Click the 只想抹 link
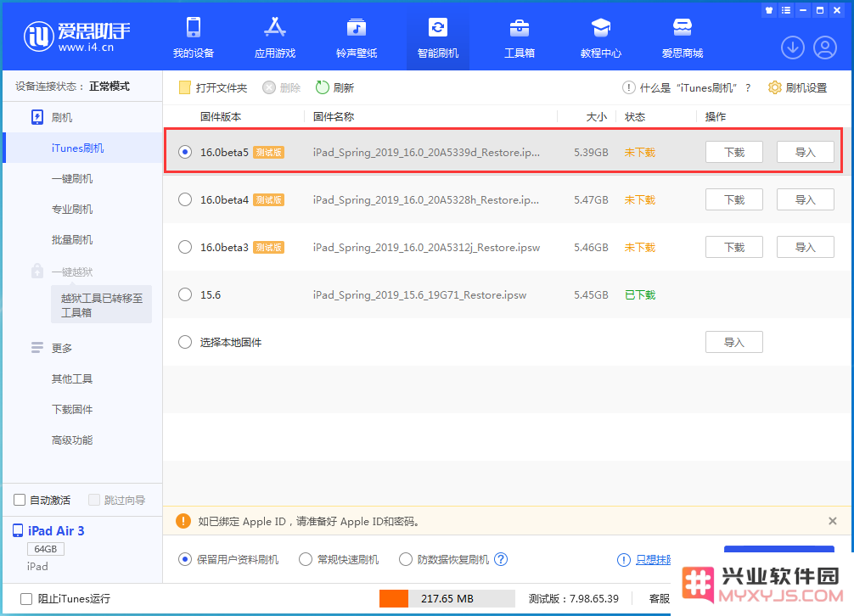Image resolution: width=854 pixels, height=616 pixels. (x=653, y=559)
